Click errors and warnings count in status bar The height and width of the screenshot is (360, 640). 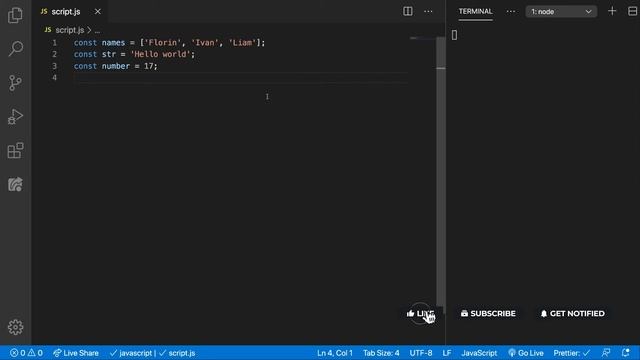[x=27, y=353]
